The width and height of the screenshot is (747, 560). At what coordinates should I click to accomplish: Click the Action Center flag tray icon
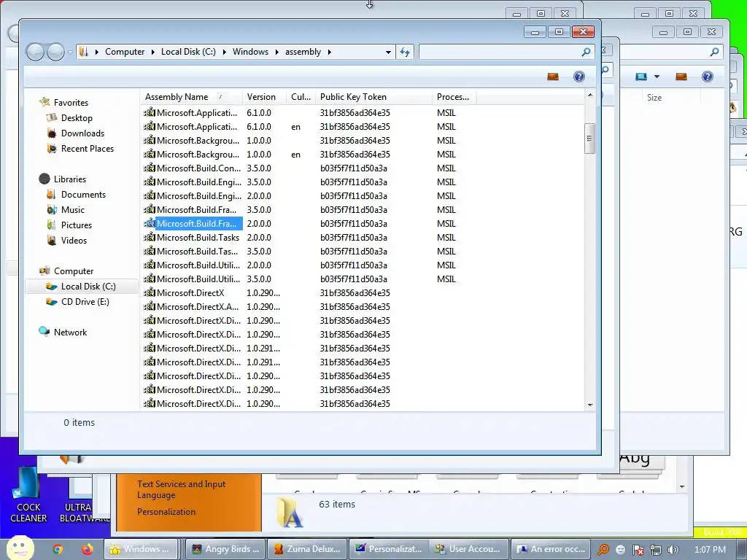tap(638, 550)
